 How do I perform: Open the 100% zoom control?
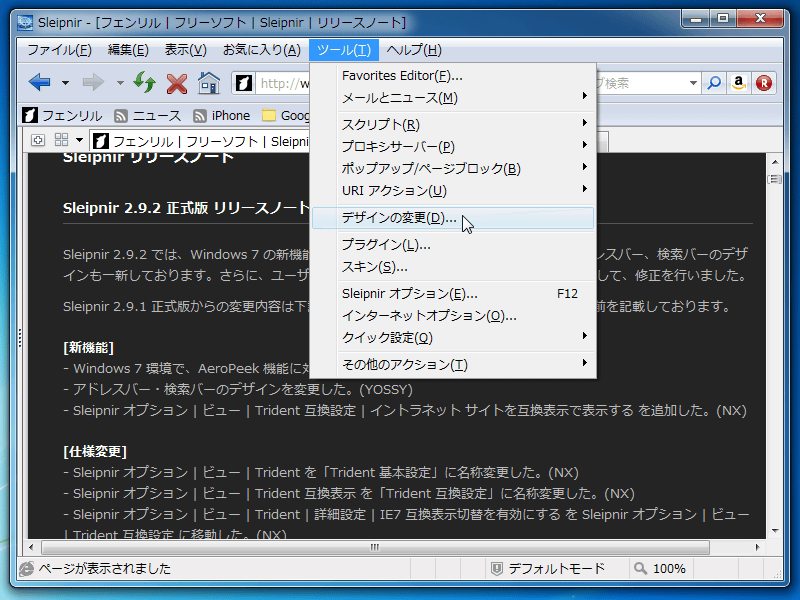tap(660, 568)
